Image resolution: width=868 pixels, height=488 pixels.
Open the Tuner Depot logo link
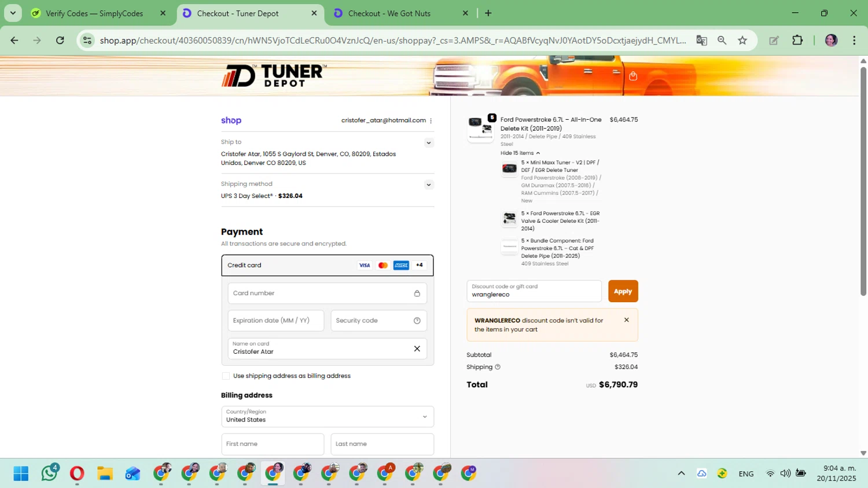click(274, 76)
